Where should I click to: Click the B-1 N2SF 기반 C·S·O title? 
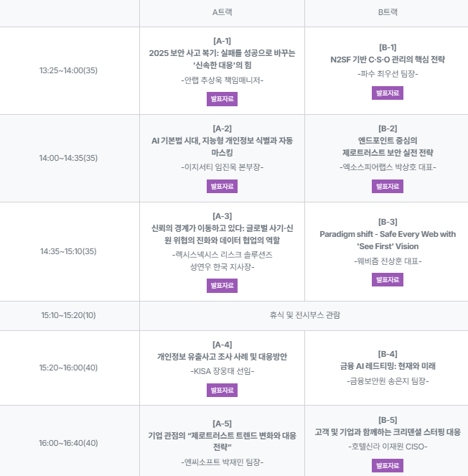pyautogui.click(x=387, y=60)
